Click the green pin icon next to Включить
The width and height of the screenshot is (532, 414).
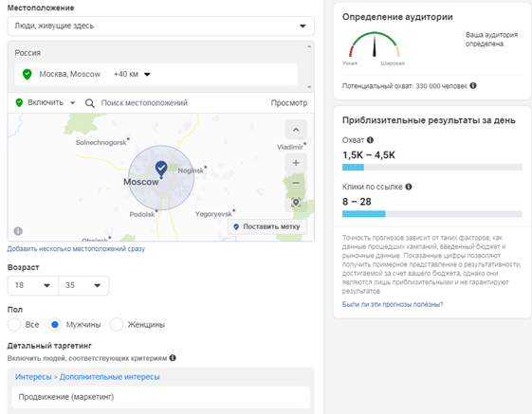pos(19,102)
